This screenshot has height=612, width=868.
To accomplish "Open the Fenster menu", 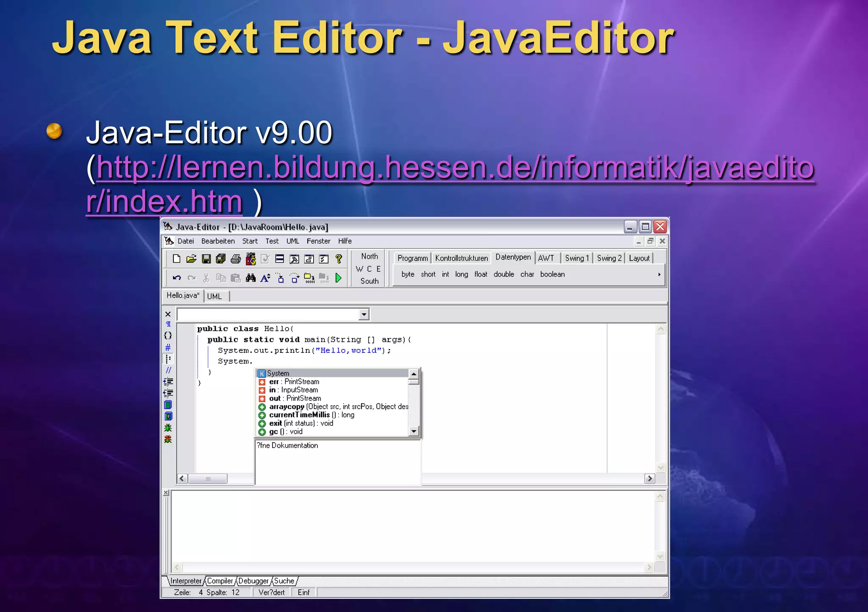I will coord(319,241).
